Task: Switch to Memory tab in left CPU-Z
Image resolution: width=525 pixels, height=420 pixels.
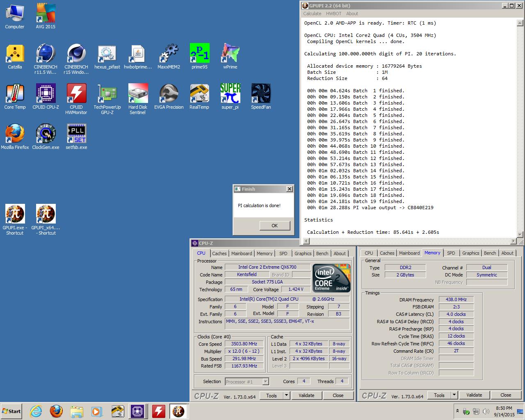Action: (265, 253)
